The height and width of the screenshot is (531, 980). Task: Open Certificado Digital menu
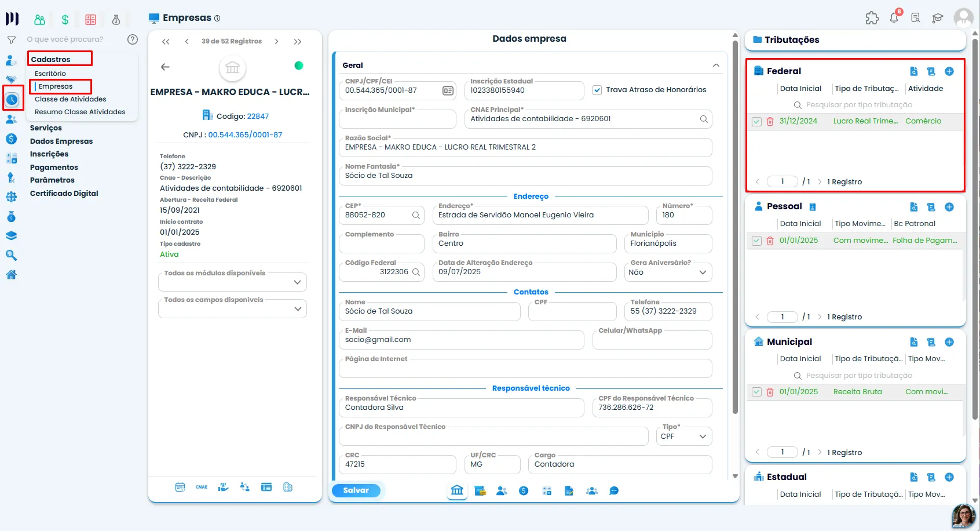(x=64, y=194)
